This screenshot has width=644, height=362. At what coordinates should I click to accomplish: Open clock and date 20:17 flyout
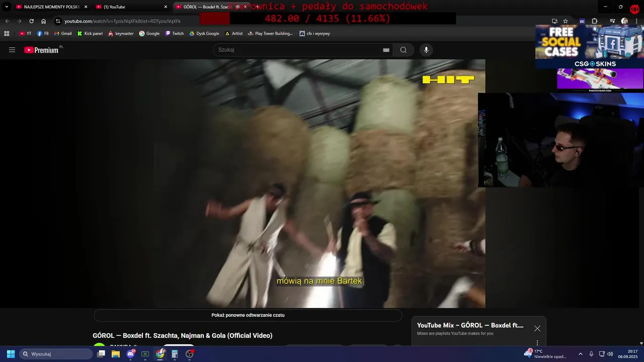pos(628,354)
